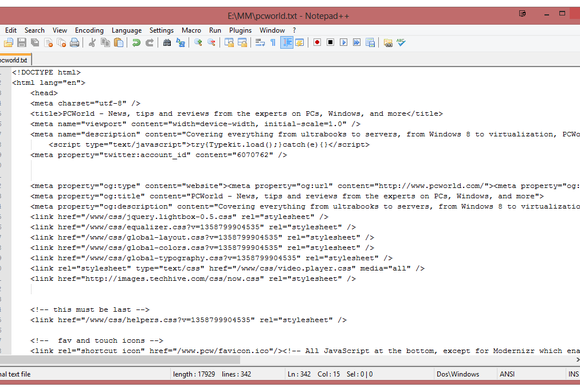Select the pcworld.txt document tab
Viewport: 580px width, 388px height.
15,60
